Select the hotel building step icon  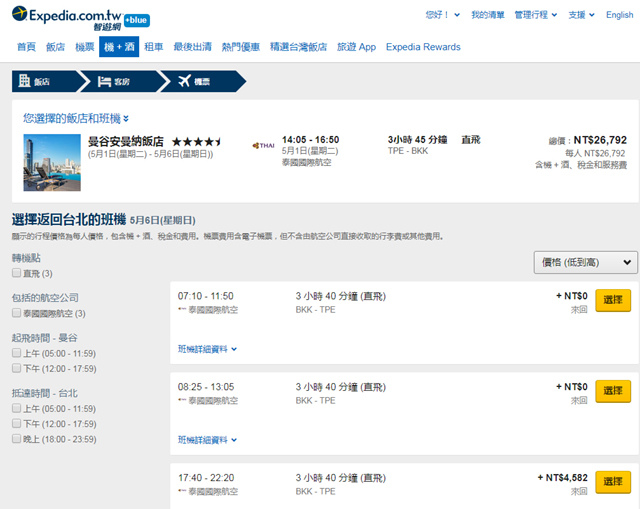pyautogui.click(x=24, y=81)
